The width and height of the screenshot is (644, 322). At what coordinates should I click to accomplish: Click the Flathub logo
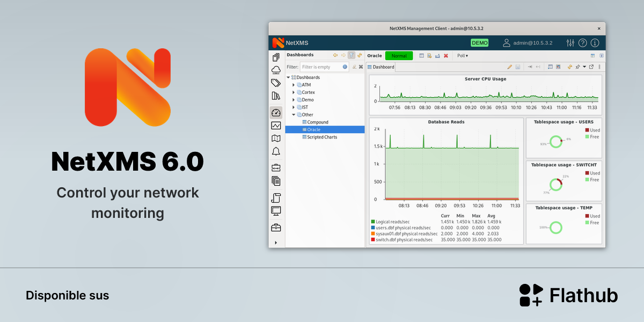click(568, 295)
